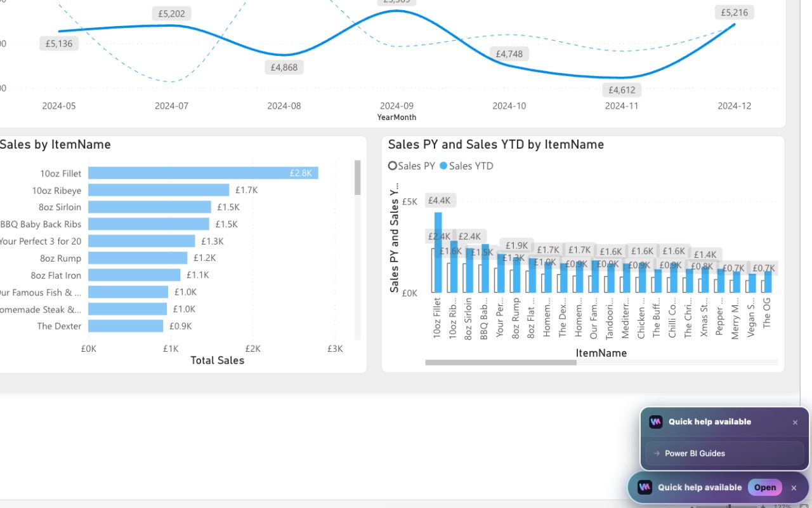Click The OG column axis label
The height and width of the screenshot is (508, 812).
(x=767, y=312)
